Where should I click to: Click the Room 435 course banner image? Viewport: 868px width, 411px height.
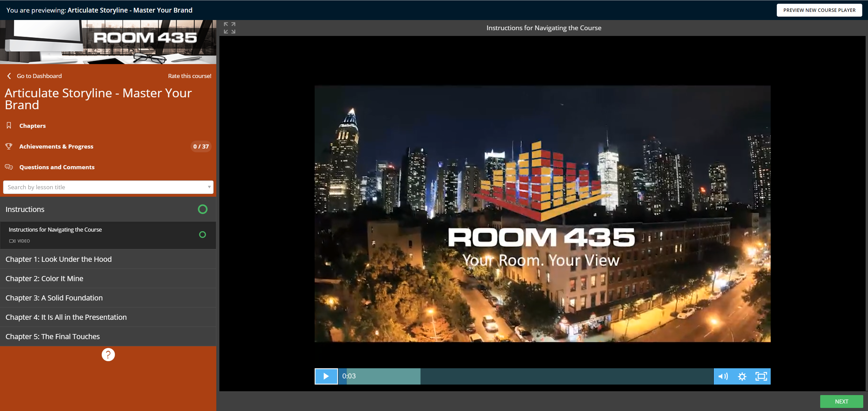coord(108,42)
